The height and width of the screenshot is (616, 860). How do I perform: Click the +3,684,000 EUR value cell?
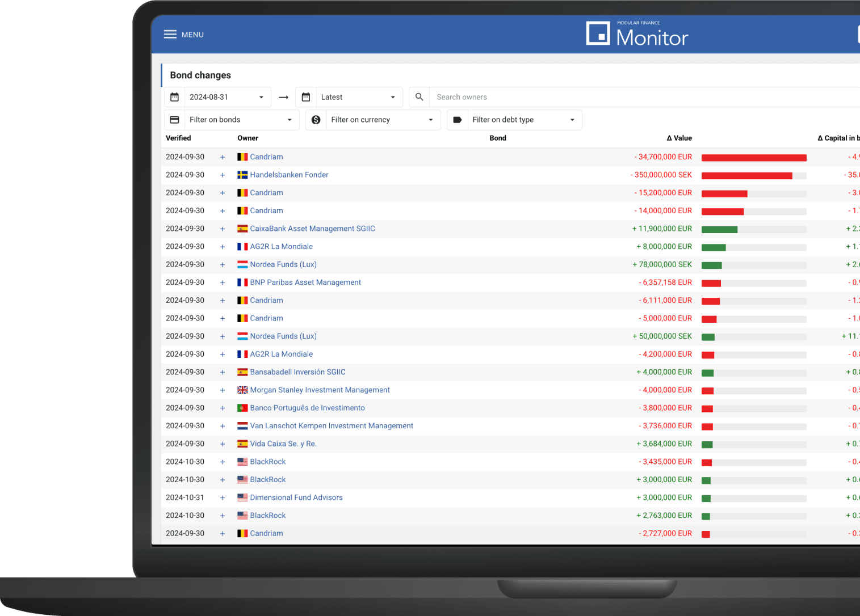tap(664, 444)
